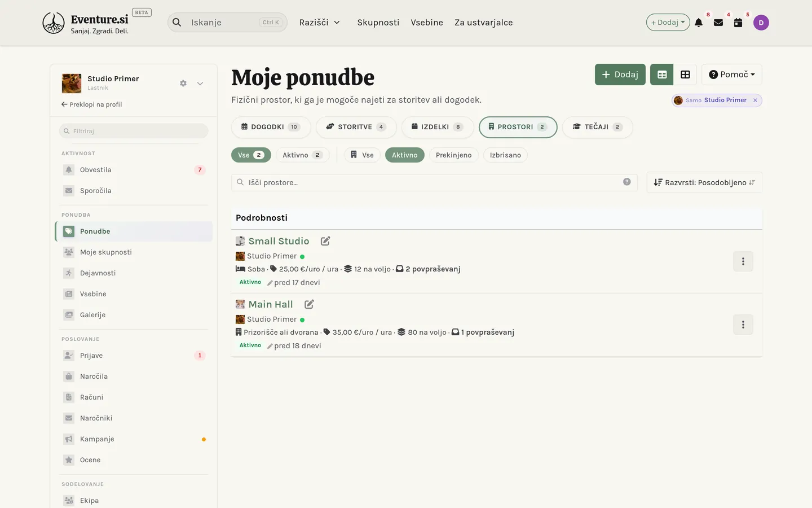Open 1 povpraševanj for Main Hall
The height and width of the screenshot is (508, 812).
coord(483,332)
